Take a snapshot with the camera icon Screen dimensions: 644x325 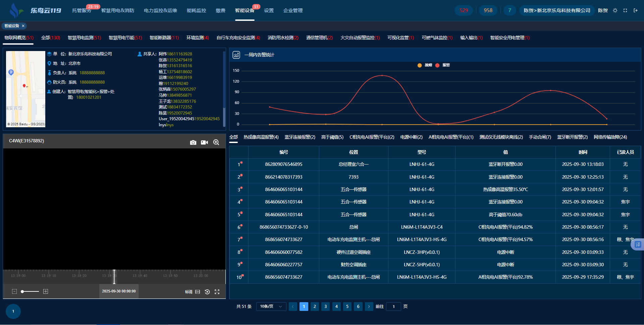pos(193,142)
